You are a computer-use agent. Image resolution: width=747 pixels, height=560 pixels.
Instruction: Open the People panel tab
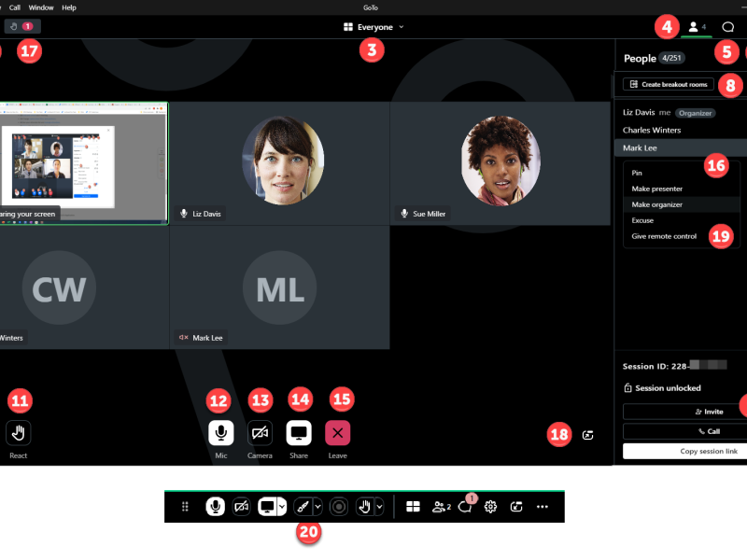pos(698,27)
